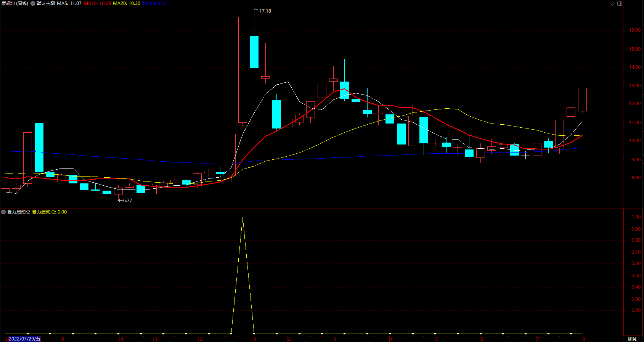Click the 17.18 high price label
This screenshot has width=644, height=342.
click(x=265, y=11)
